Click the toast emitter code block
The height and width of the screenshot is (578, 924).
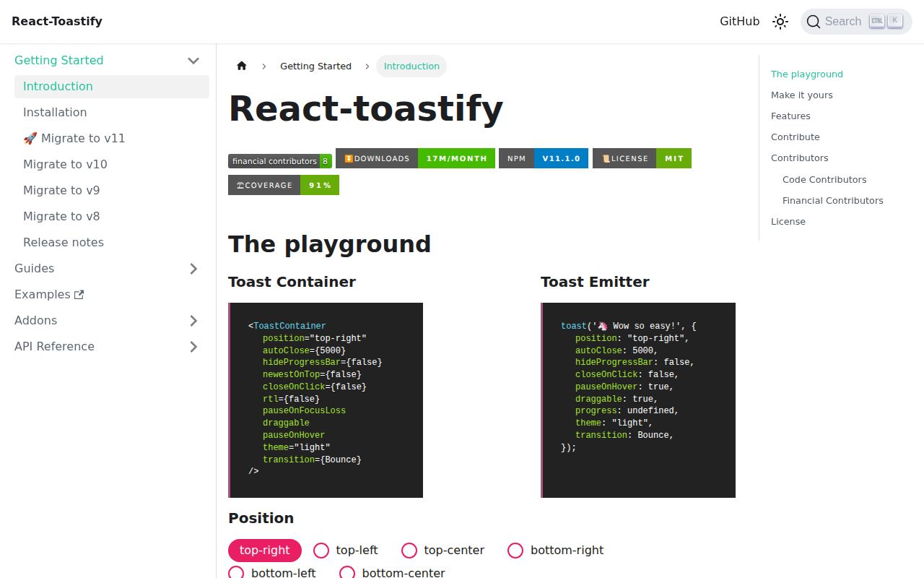click(x=638, y=400)
